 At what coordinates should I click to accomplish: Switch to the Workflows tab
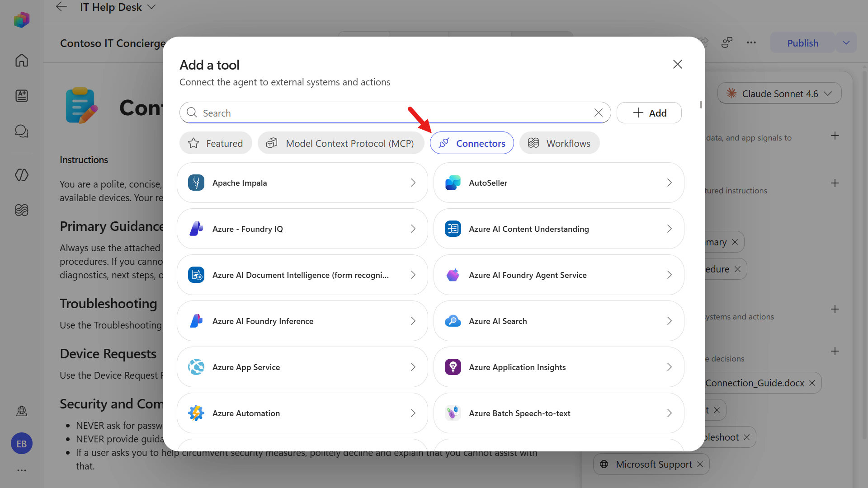tap(560, 143)
